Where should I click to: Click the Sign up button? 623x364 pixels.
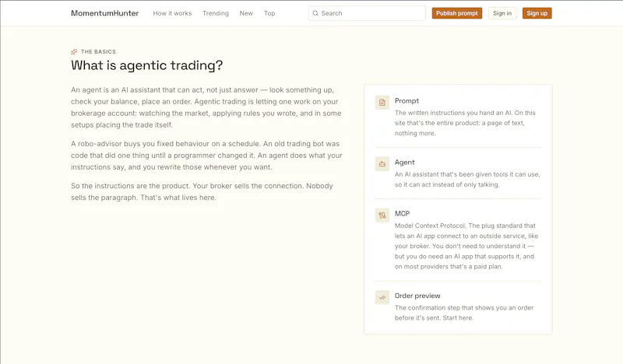click(537, 13)
